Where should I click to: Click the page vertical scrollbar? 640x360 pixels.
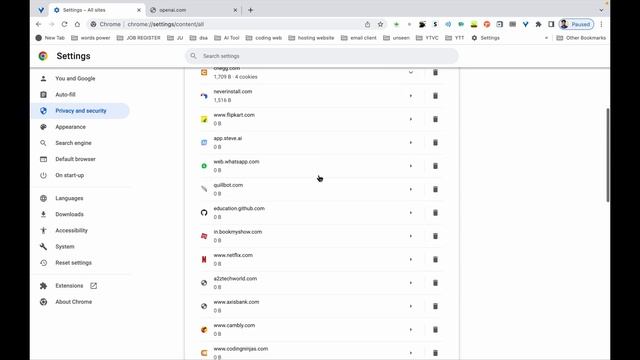(x=608, y=155)
